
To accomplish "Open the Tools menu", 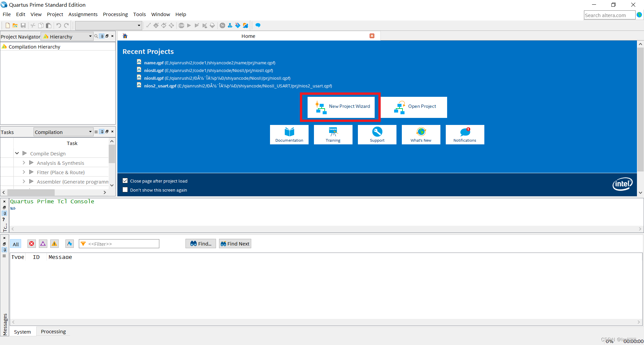I will pyautogui.click(x=140, y=14).
